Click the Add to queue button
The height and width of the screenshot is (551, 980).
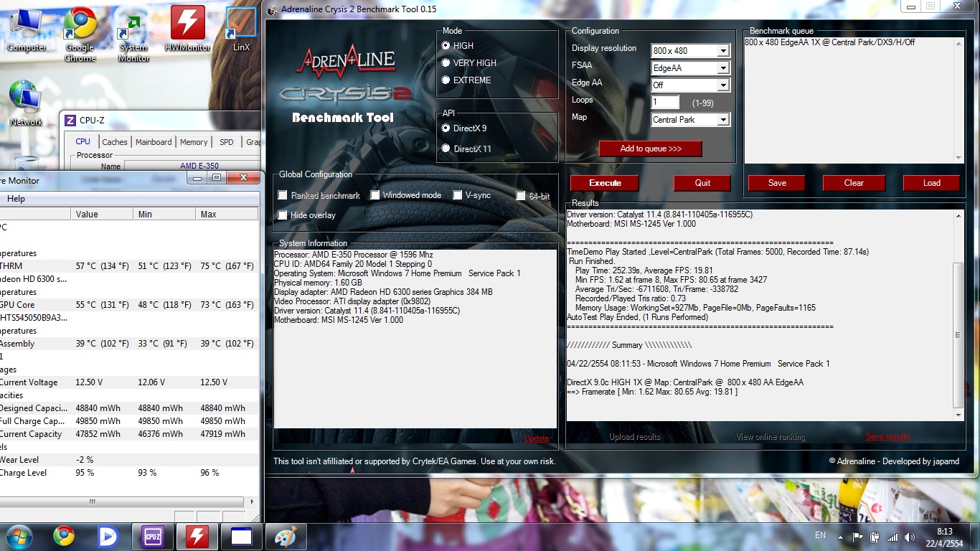(x=651, y=149)
